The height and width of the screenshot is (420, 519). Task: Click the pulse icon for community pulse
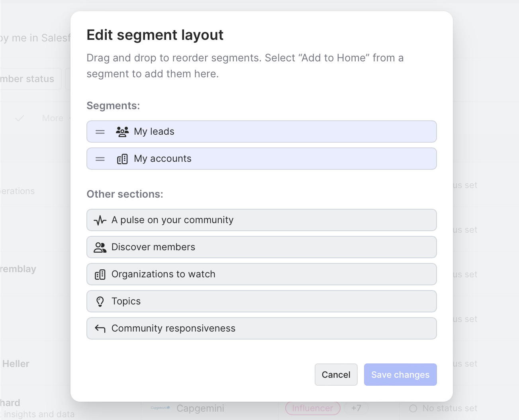(100, 220)
